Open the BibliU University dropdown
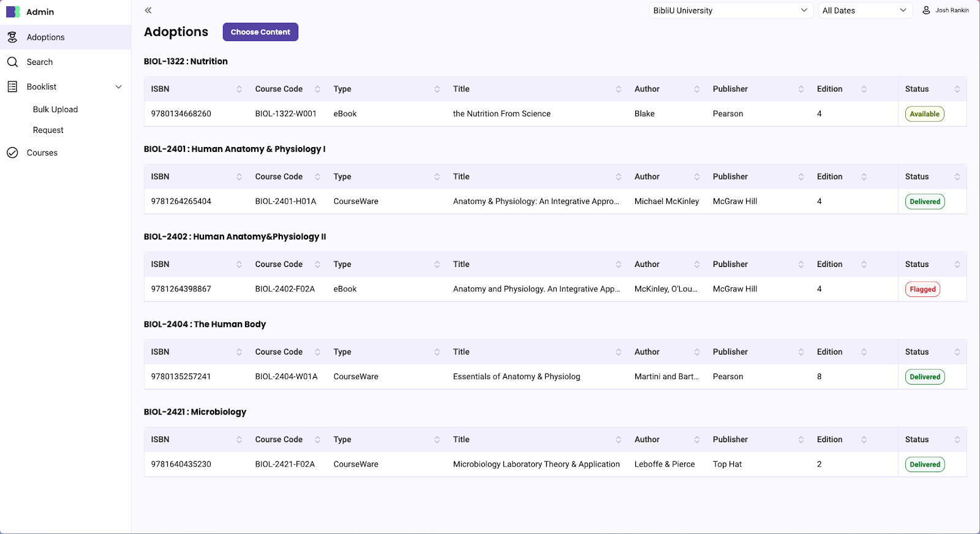Image resolution: width=980 pixels, height=534 pixels. point(731,10)
